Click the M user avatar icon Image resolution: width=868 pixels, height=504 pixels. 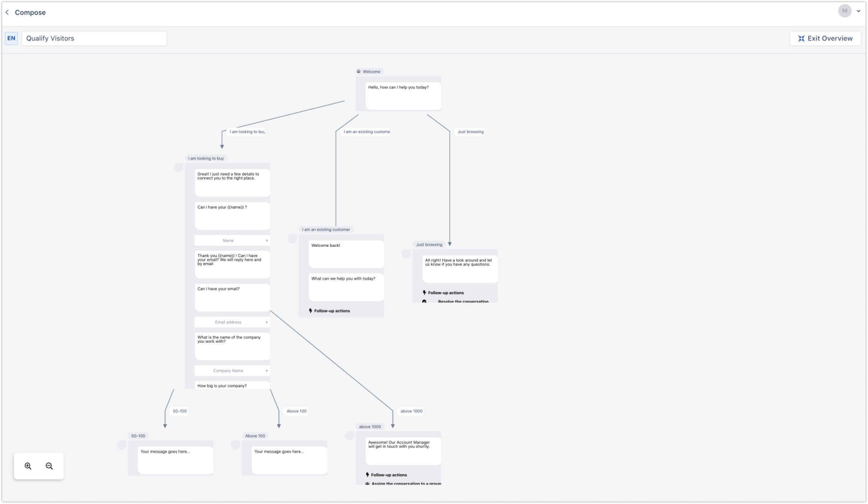click(x=845, y=11)
